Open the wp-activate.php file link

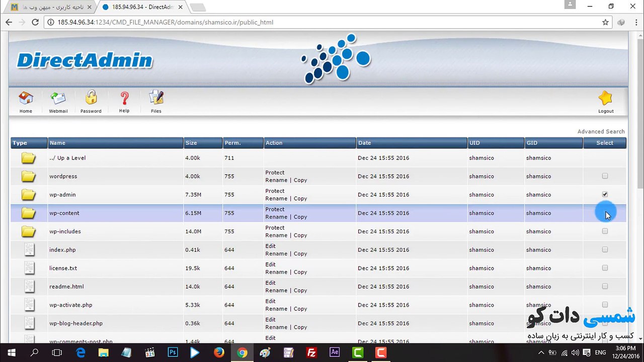click(70, 305)
